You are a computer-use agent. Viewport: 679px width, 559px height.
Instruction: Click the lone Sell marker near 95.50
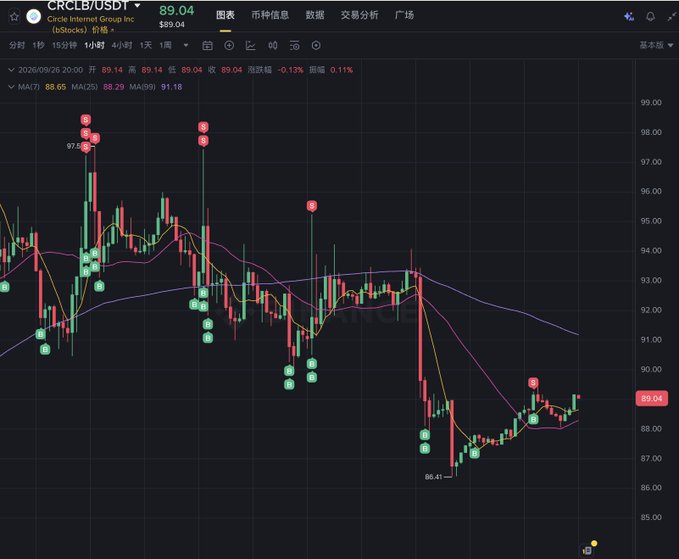pyautogui.click(x=312, y=206)
